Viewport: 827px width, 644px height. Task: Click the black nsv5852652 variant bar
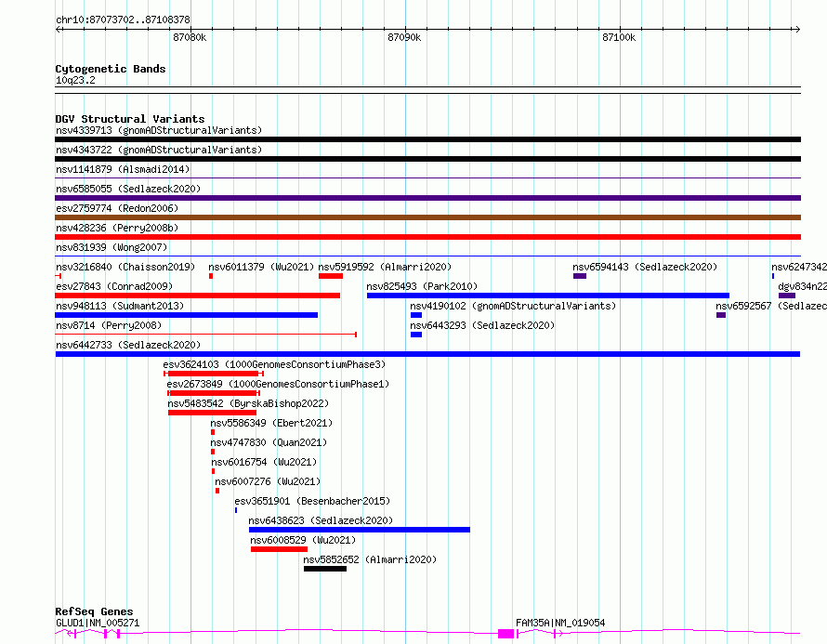click(x=325, y=569)
